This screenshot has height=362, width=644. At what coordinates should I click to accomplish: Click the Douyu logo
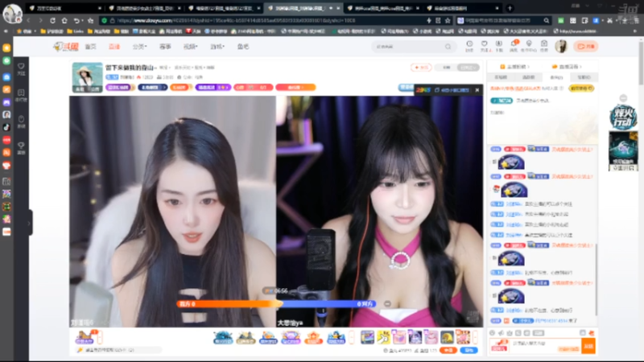(66, 47)
